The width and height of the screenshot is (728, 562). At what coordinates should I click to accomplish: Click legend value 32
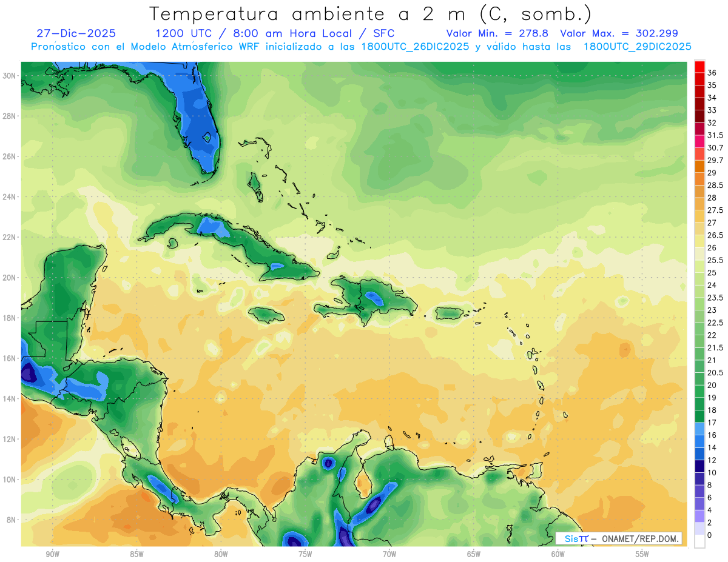coord(712,122)
